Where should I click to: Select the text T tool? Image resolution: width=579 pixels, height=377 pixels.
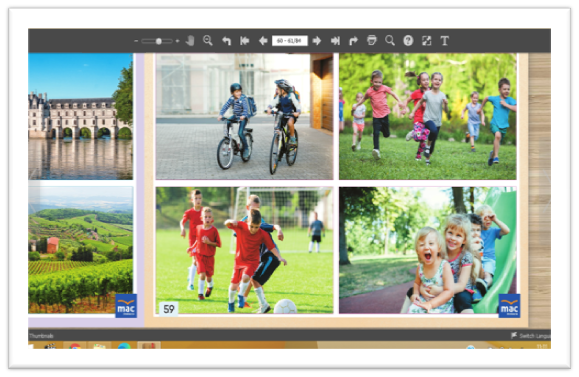point(445,41)
